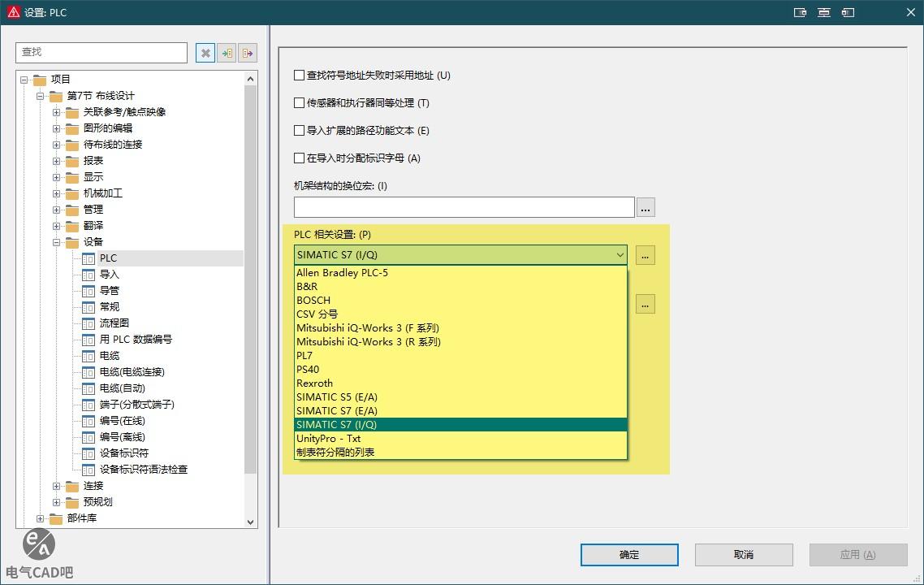Open the 电缆 settings page

(109, 356)
